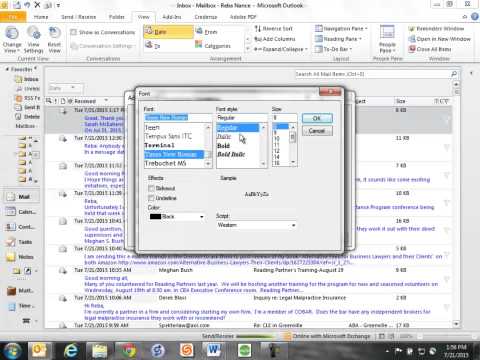Image resolution: width=480 pixels, height=360 pixels.
Task: Expand the Navigation Pane dropdown
Action: pyautogui.click(x=341, y=29)
